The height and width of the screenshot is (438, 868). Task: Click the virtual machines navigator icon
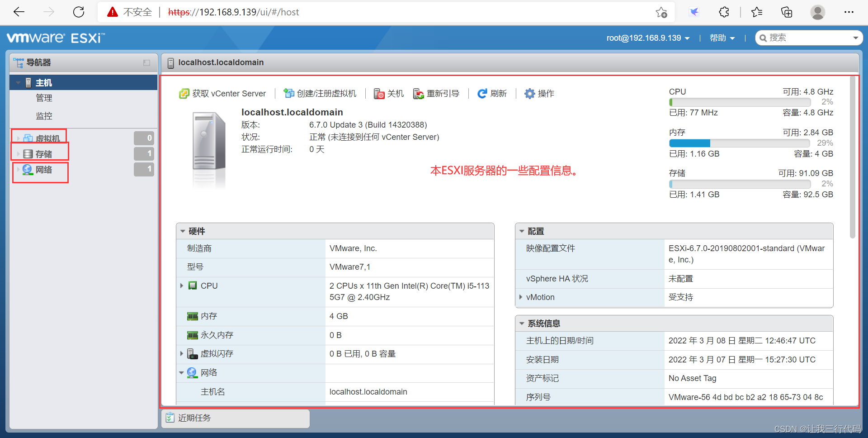tap(28, 138)
